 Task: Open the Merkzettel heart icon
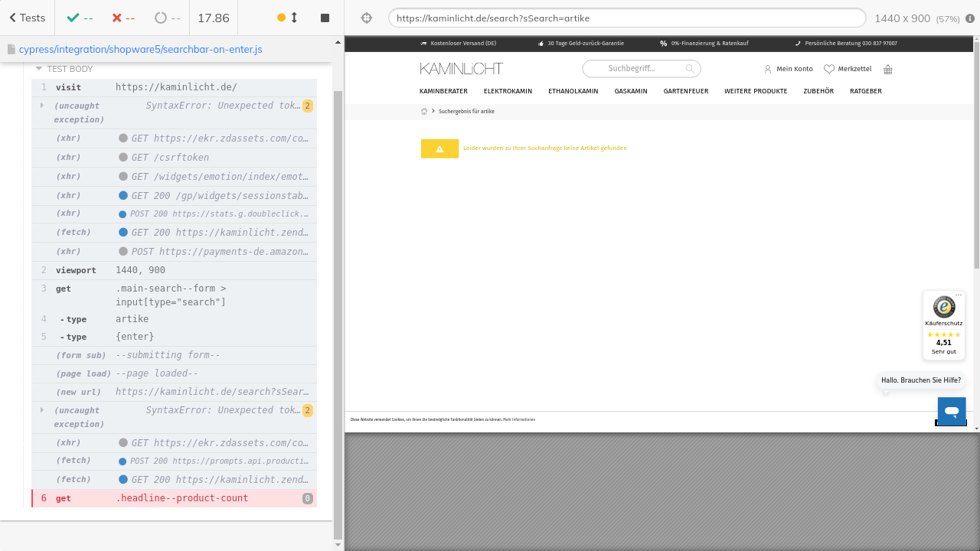point(829,69)
